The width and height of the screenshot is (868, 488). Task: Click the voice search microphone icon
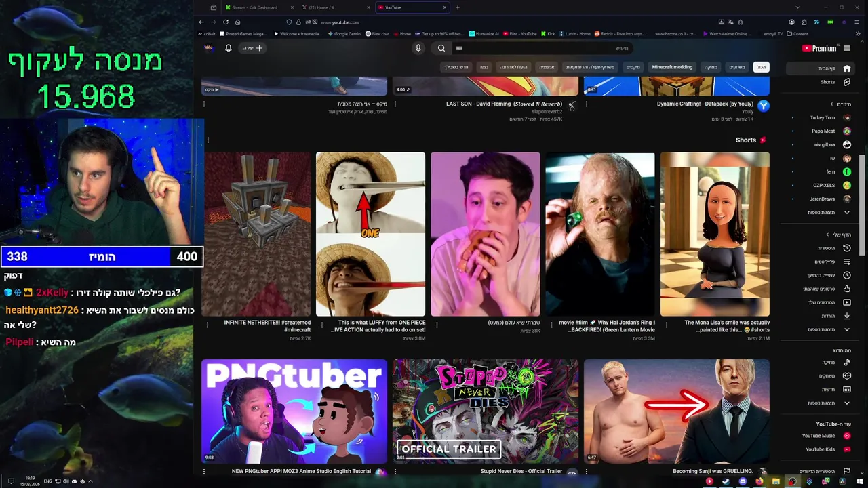click(x=418, y=48)
